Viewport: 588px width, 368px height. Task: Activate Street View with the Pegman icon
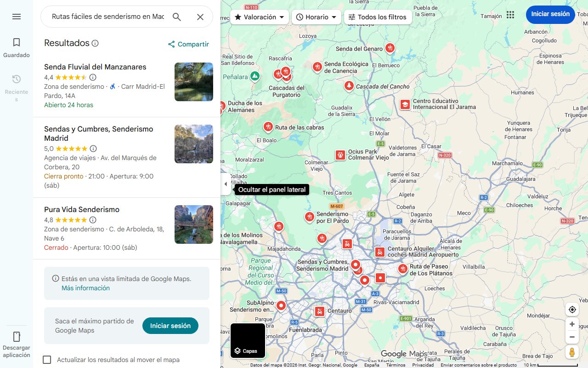pos(572,352)
